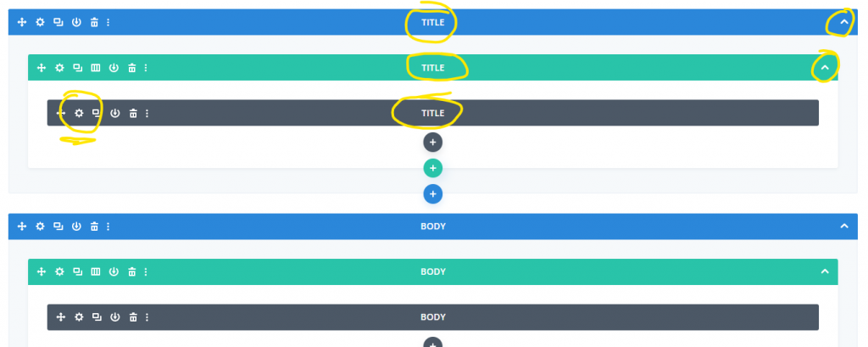Add new row with green plus button
Screen dimensions: 868x347
433,169
